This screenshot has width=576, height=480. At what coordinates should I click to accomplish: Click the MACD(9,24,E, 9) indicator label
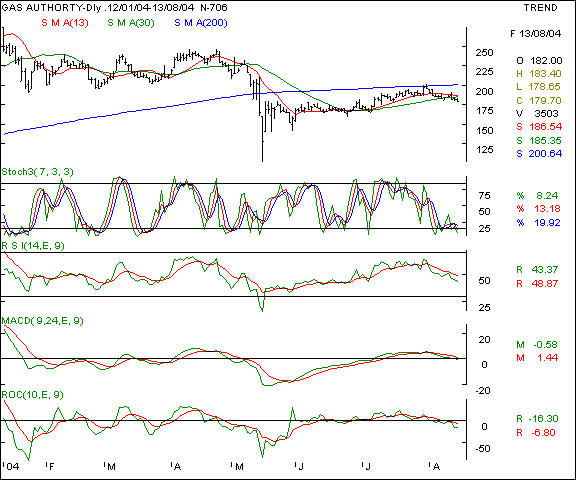[43, 321]
